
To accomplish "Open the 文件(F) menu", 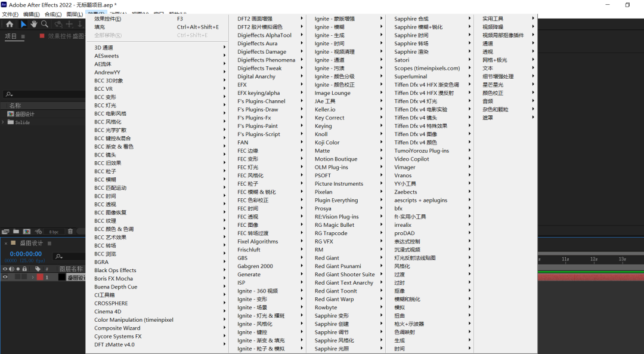I will coord(10,14).
